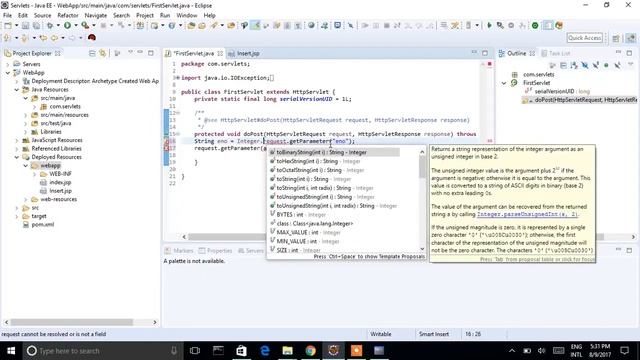Expand the Libraries node

pyautogui.click(x=26, y=132)
